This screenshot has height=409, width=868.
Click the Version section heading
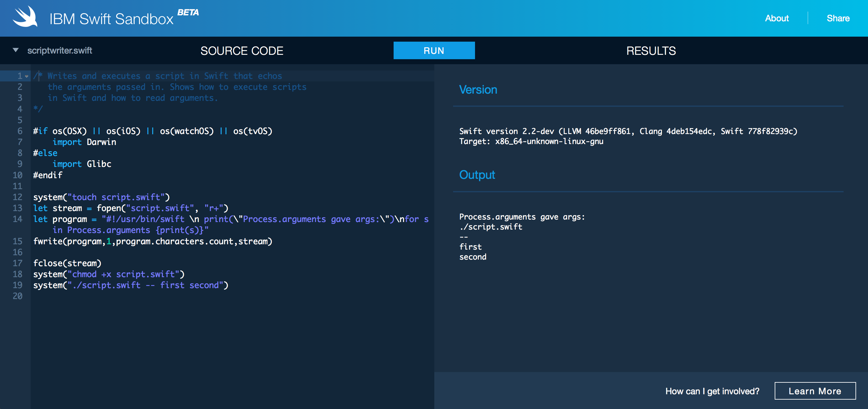(x=478, y=90)
